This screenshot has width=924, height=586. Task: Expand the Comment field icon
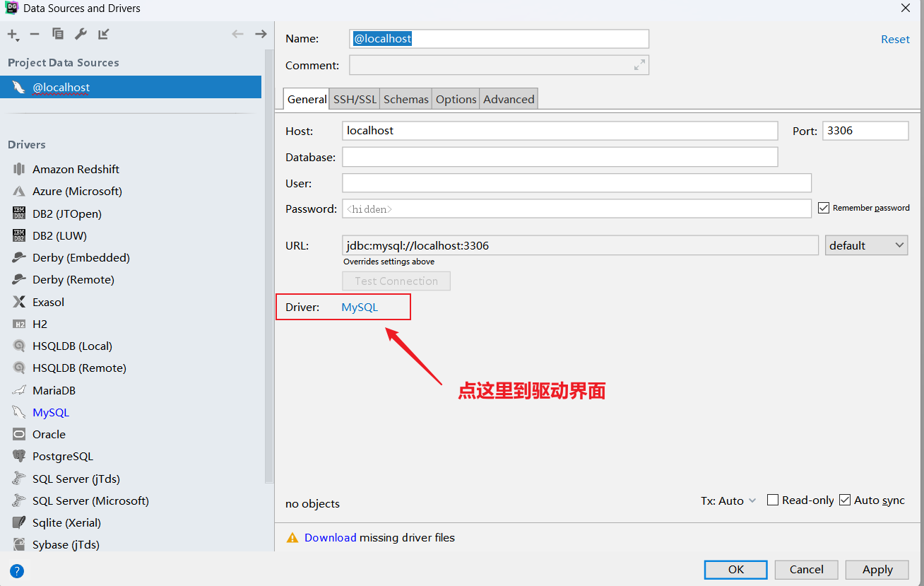tap(639, 65)
